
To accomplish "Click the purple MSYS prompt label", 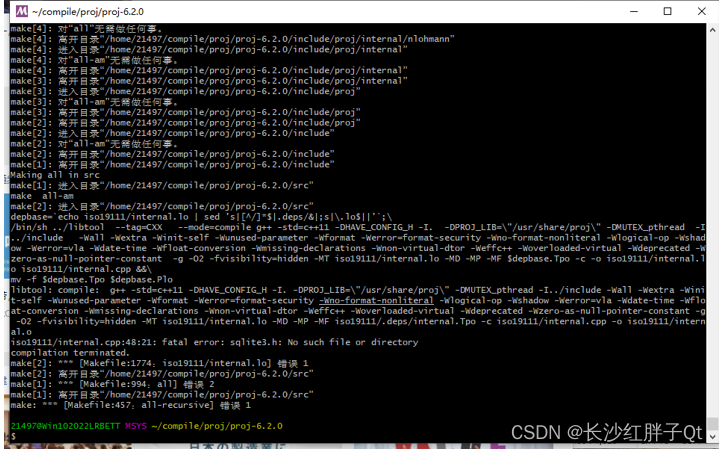I will coord(136,426).
